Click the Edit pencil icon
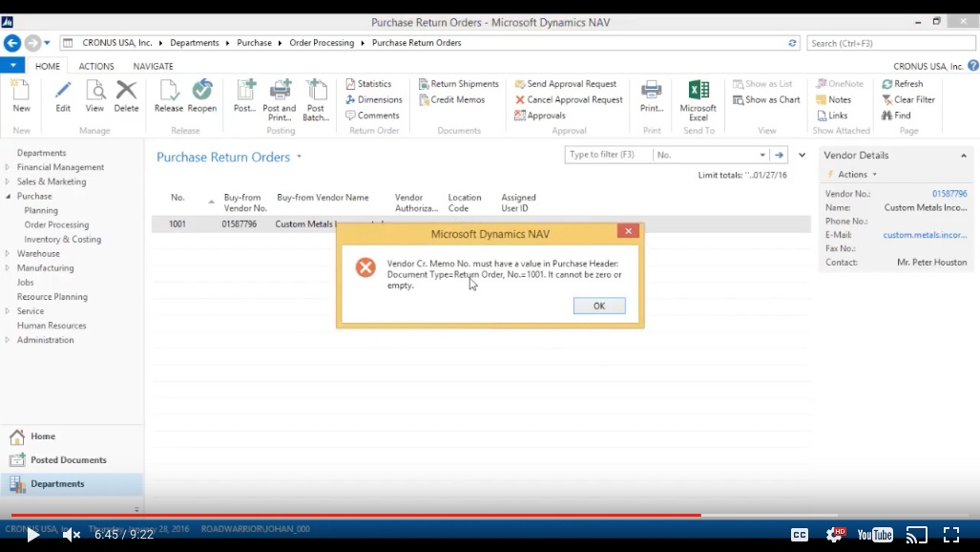The width and height of the screenshot is (980, 552). click(62, 91)
